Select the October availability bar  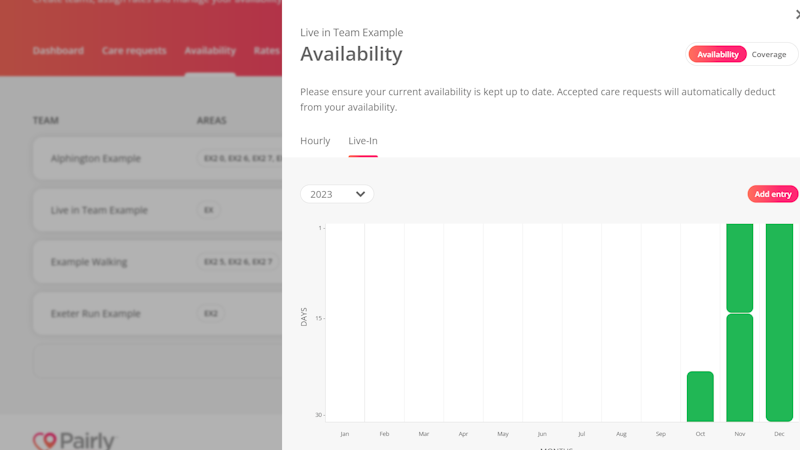coord(700,396)
